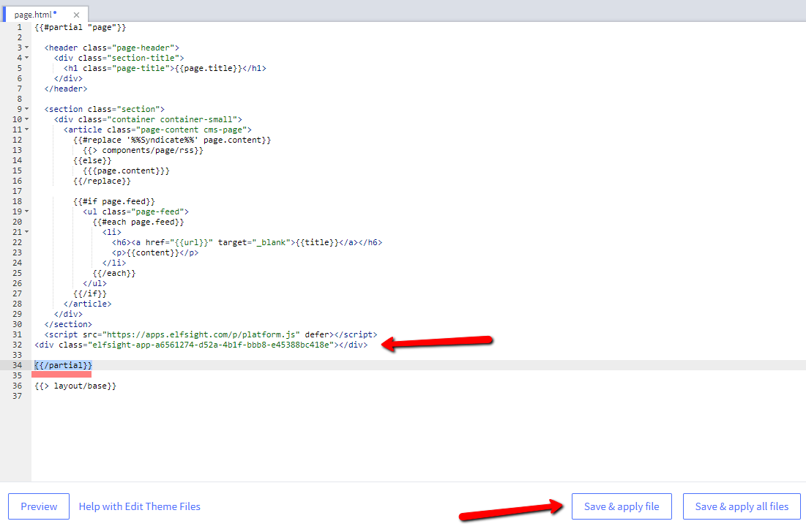Screen dimensions: 806x532
Task: Collapse the container div at line 10
Action: (27, 119)
